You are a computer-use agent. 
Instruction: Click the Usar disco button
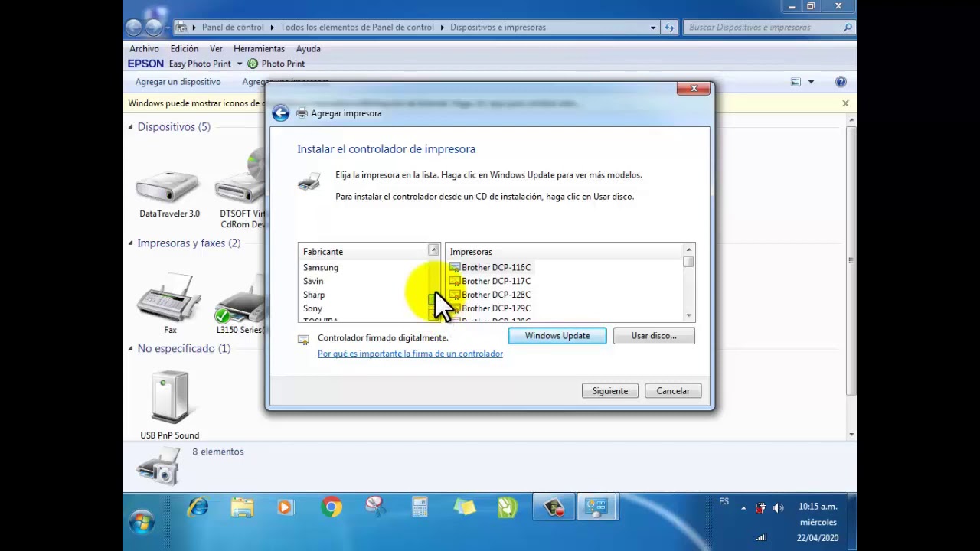coord(654,336)
